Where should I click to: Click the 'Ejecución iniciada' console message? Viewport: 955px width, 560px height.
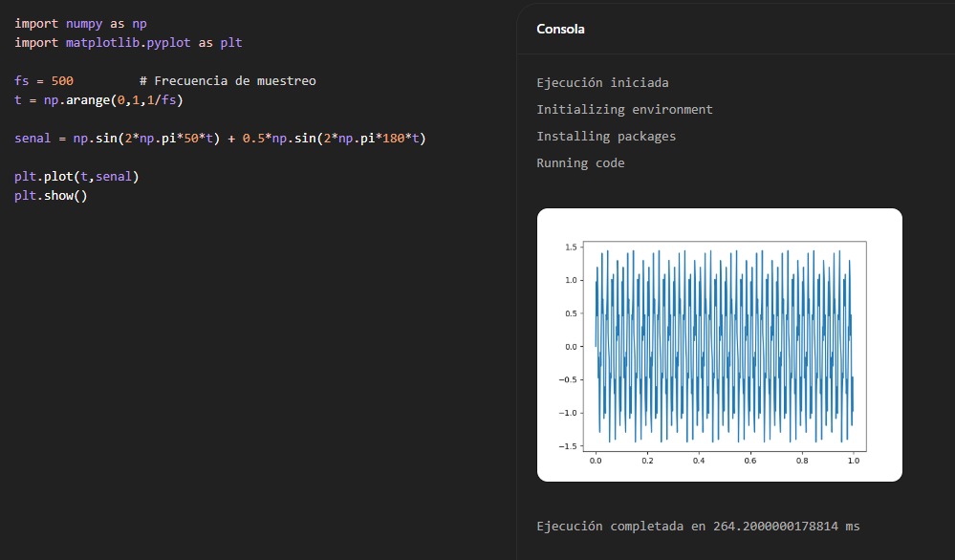coord(602,83)
